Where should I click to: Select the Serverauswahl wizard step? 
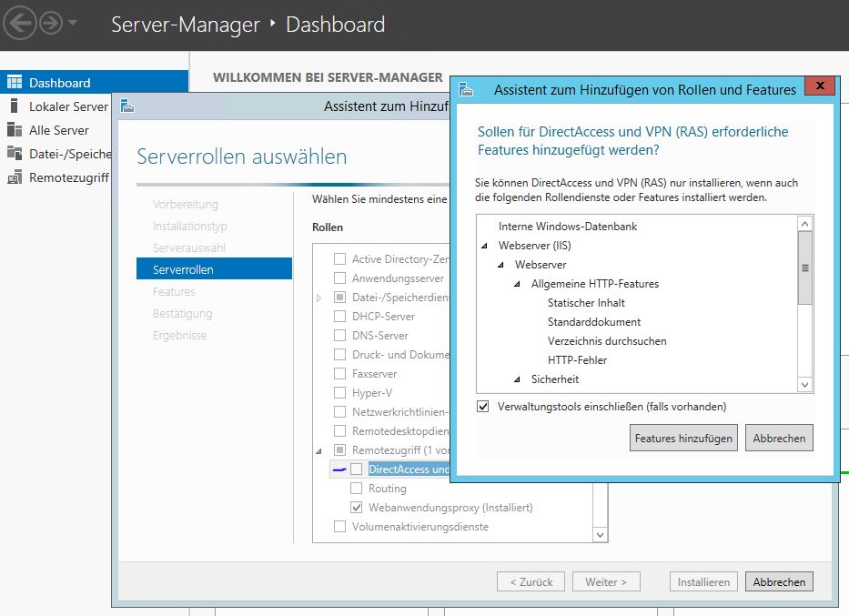pyautogui.click(x=189, y=247)
